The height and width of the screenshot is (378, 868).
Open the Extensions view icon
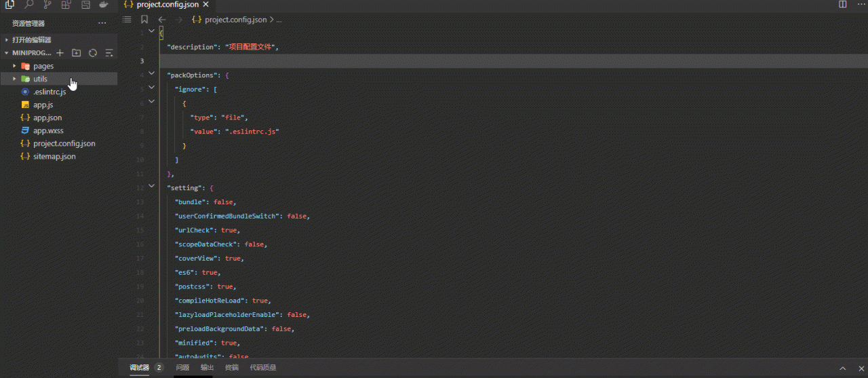tap(66, 5)
